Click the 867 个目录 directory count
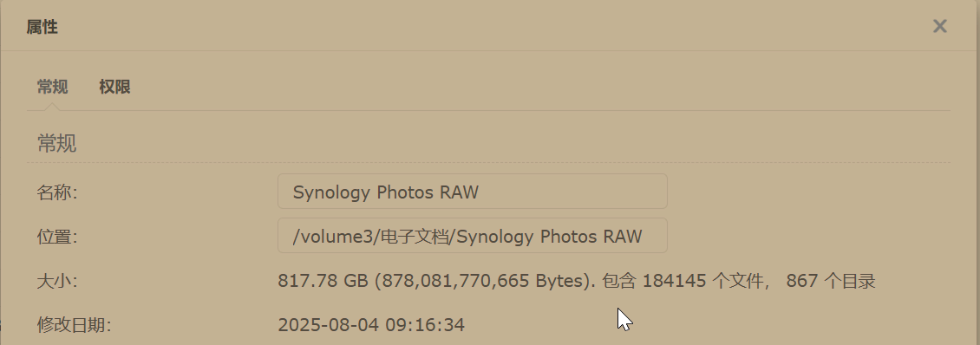 pos(831,281)
